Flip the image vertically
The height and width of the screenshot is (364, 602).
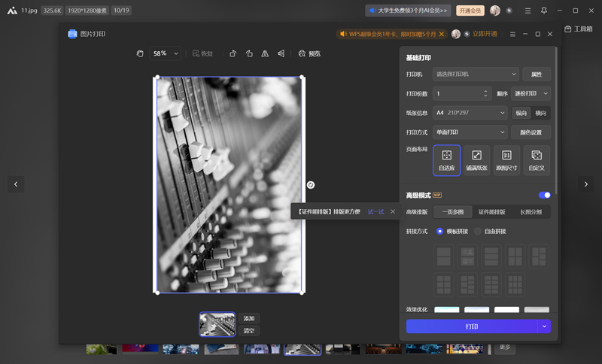(281, 53)
